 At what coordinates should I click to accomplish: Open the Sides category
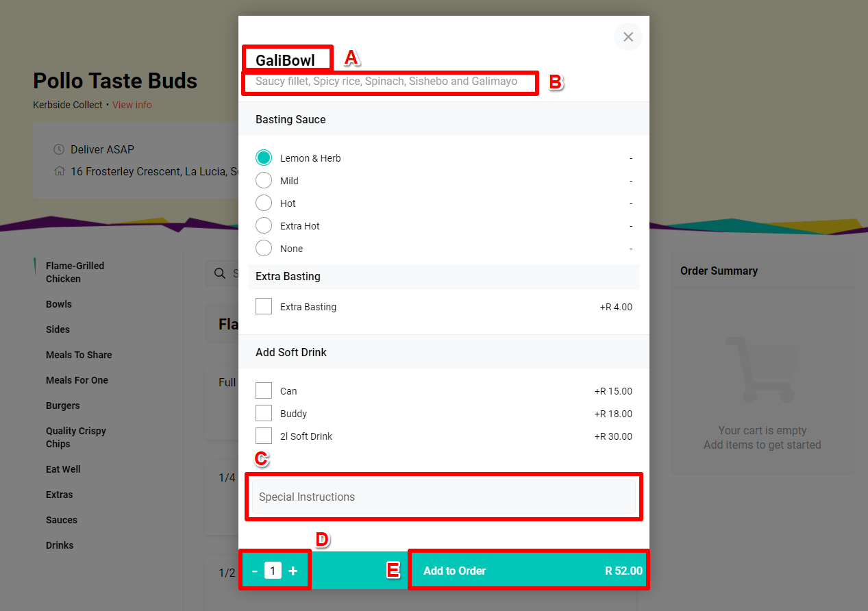pos(58,329)
